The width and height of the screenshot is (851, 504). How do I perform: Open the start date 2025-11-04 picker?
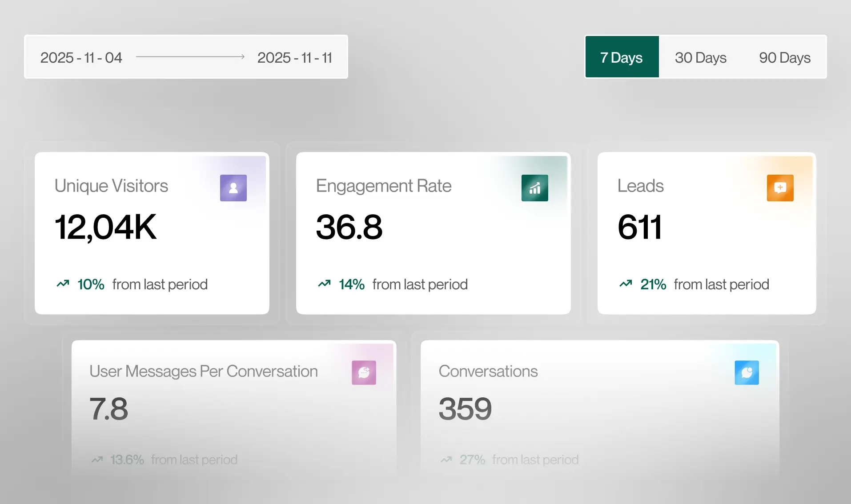(x=81, y=57)
